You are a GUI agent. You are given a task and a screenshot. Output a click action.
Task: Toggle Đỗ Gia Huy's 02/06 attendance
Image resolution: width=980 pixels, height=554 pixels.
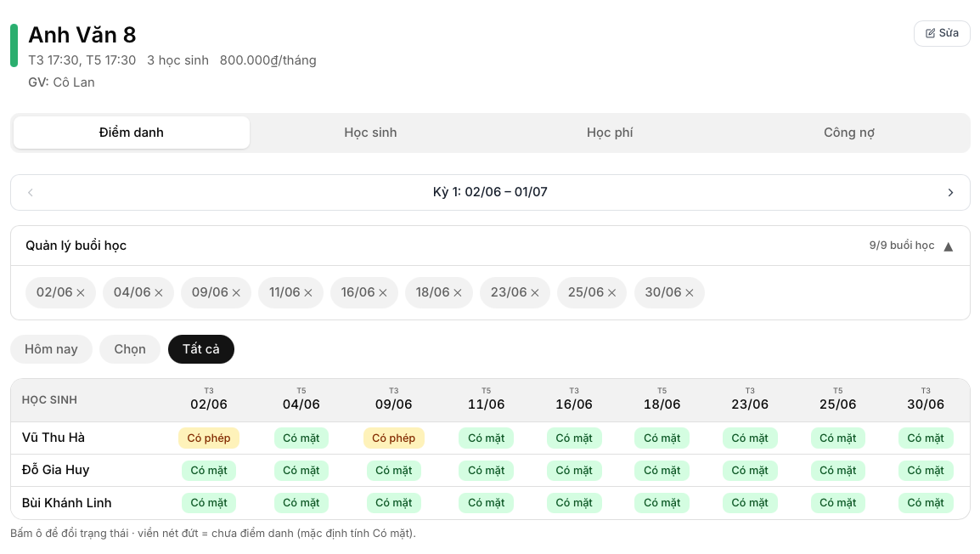tap(209, 471)
